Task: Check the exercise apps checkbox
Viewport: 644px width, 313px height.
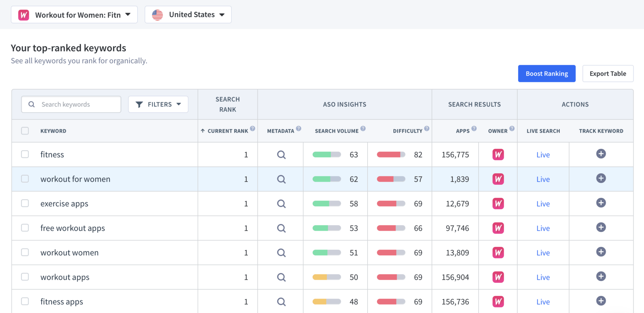Action: pos(25,203)
